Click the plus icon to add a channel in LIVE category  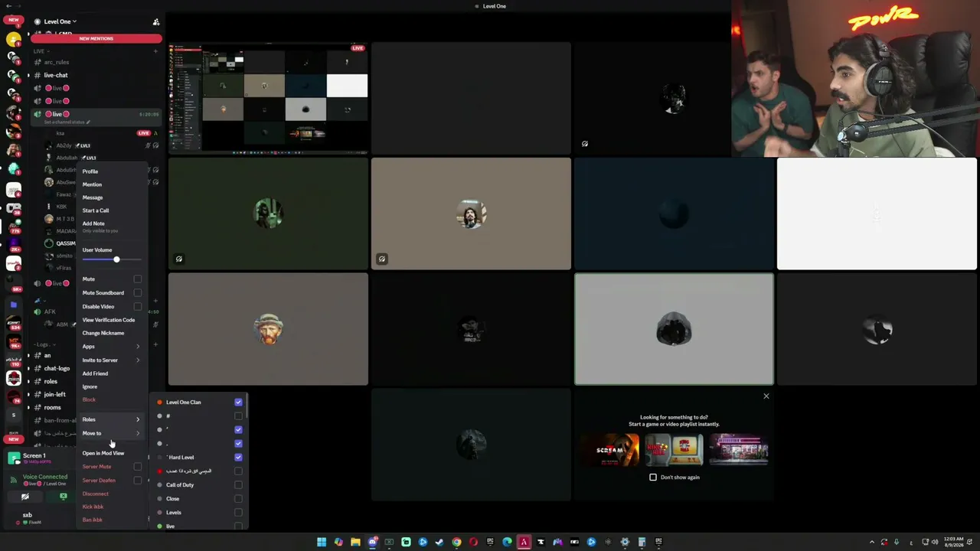[x=155, y=51]
